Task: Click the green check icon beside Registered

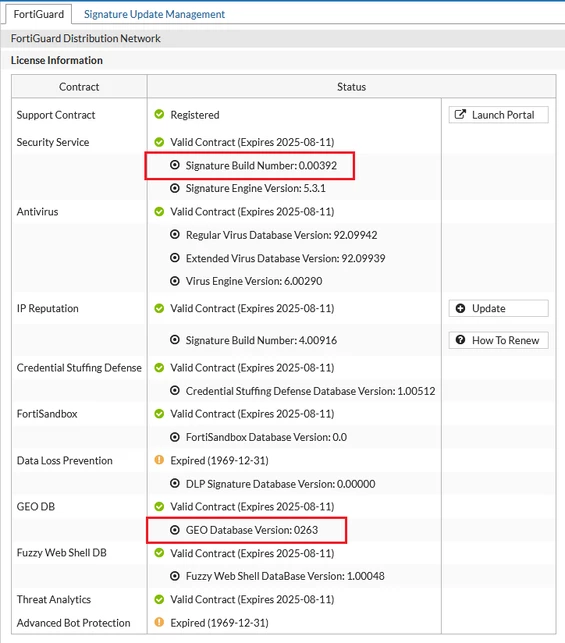Action: pos(159,114)
